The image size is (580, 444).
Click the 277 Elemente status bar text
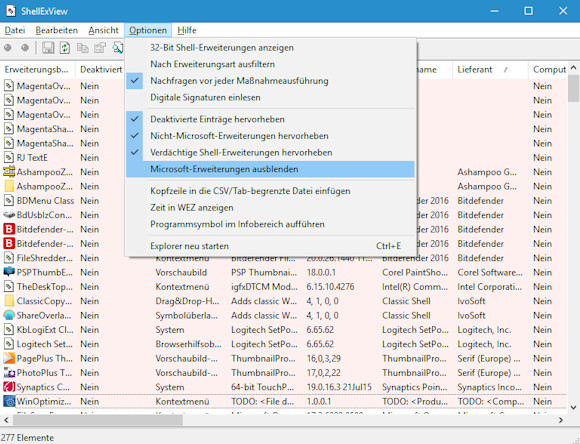click(27, 438)
